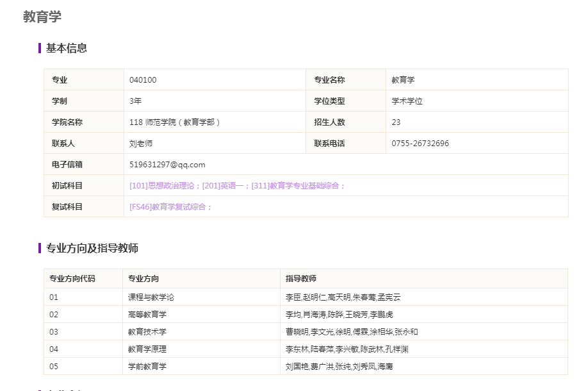Select direction code 03
The image size is (588, 391).
tap(54, 332)
